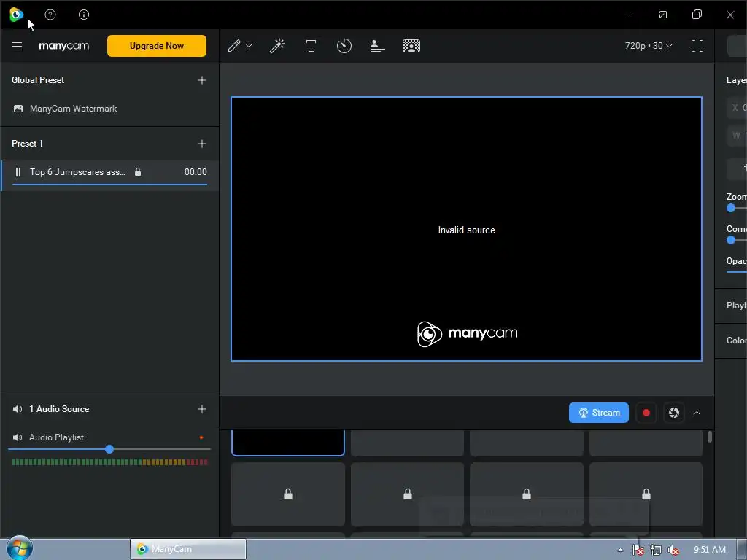
Task: Click the second locked preset slot
Action: point(407,494)
